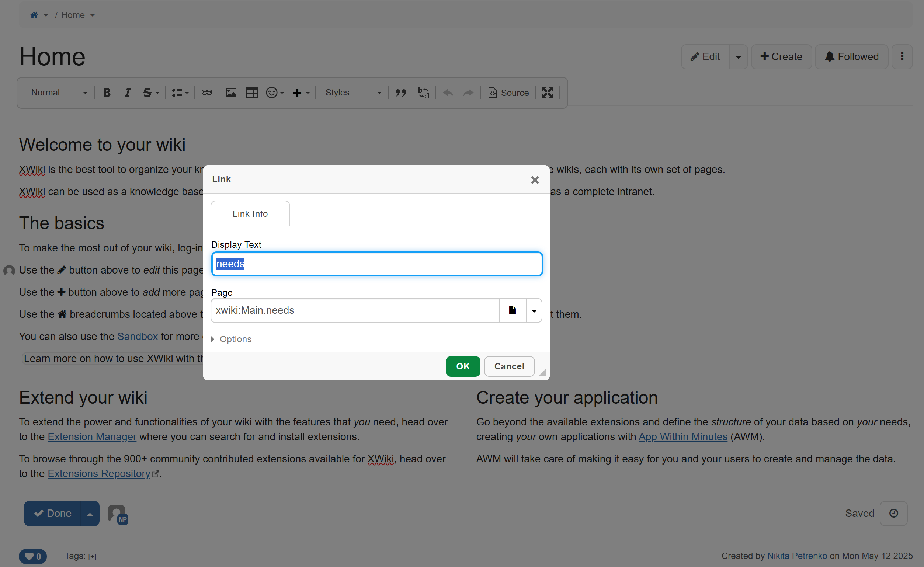Select the Link Info tab
Viewport: 924px width, 567px height.
point(250,214)
